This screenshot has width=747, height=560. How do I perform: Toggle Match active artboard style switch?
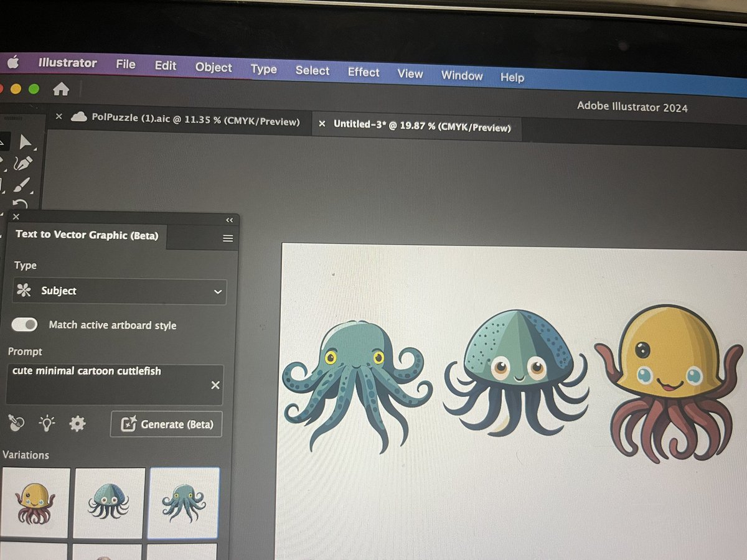point(25,324)
